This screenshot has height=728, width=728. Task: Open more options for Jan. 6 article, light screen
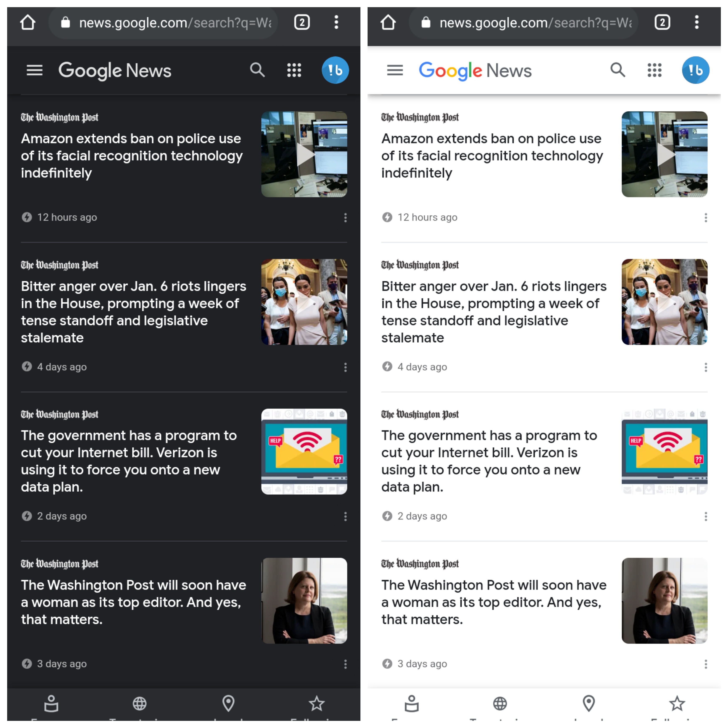706,367
